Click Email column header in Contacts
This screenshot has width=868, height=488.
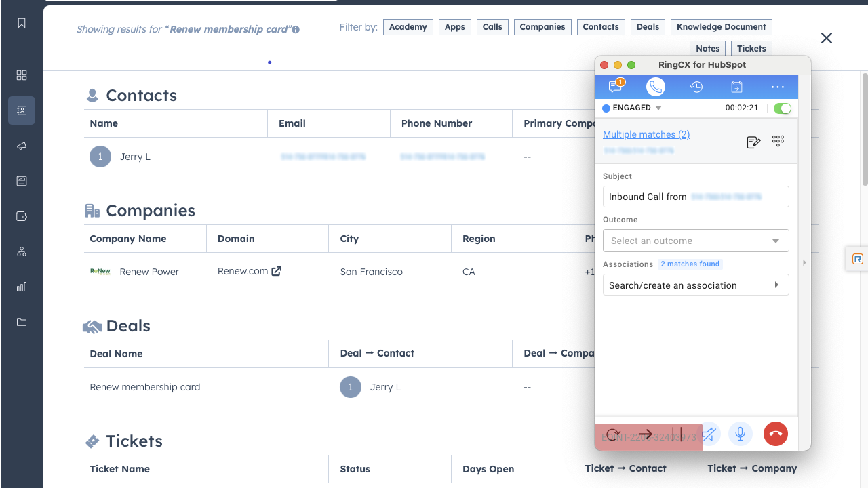click(292, 123)
